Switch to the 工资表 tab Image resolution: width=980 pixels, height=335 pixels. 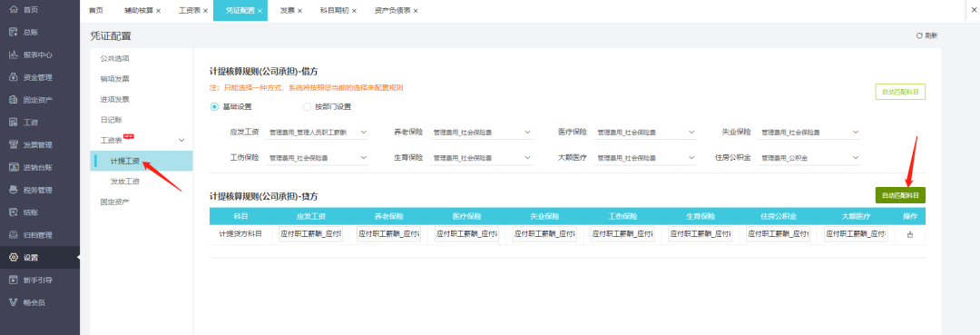click(x=189, y=11)
